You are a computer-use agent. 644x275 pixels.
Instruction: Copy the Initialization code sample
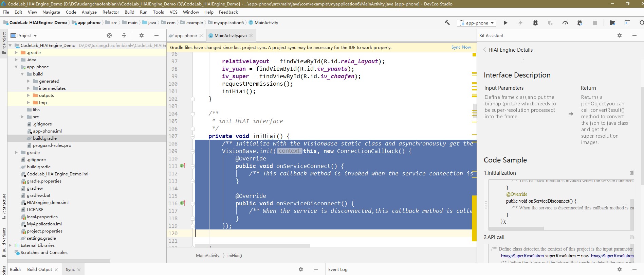click(632, 173)
